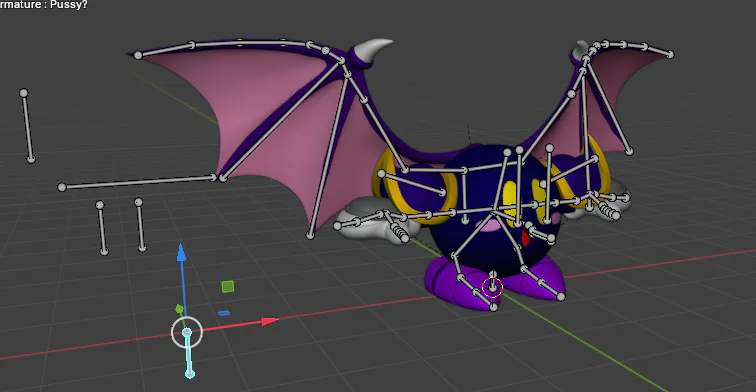Screen dimensions: 756x392
Task: Click the white circle at gizmo center
Action: point(187,332)
